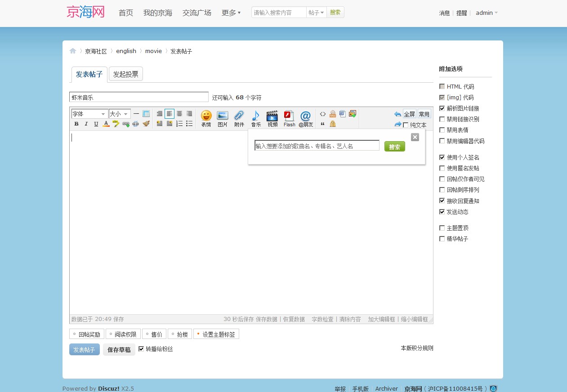Open 帖子 search type dropdown
Viewport: 567px width, 392px height.
tap(316, 13)
